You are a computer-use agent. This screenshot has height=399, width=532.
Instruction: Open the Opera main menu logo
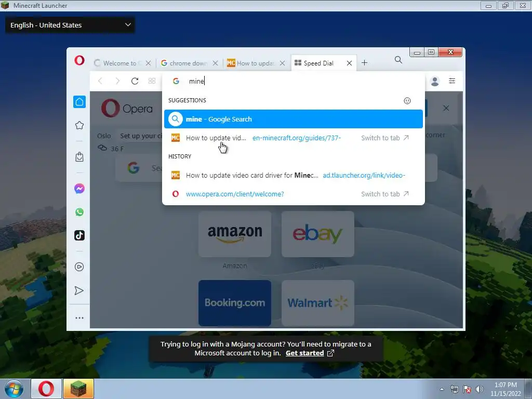(79, 60)
